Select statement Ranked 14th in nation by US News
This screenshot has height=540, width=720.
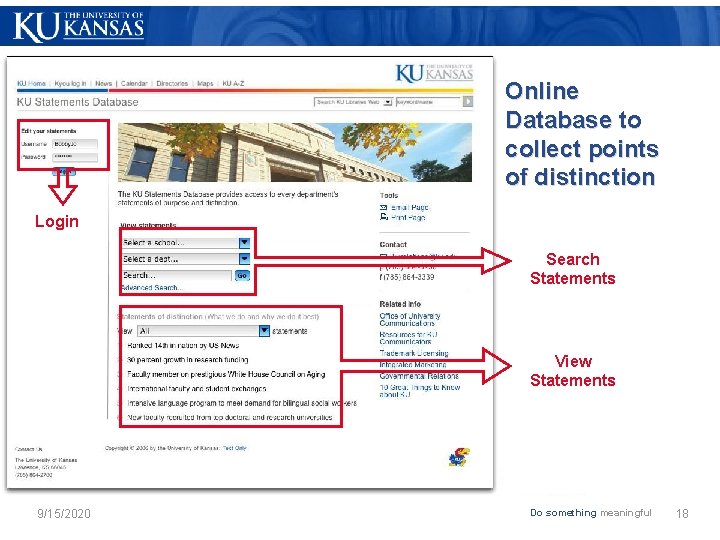point(183,345)
